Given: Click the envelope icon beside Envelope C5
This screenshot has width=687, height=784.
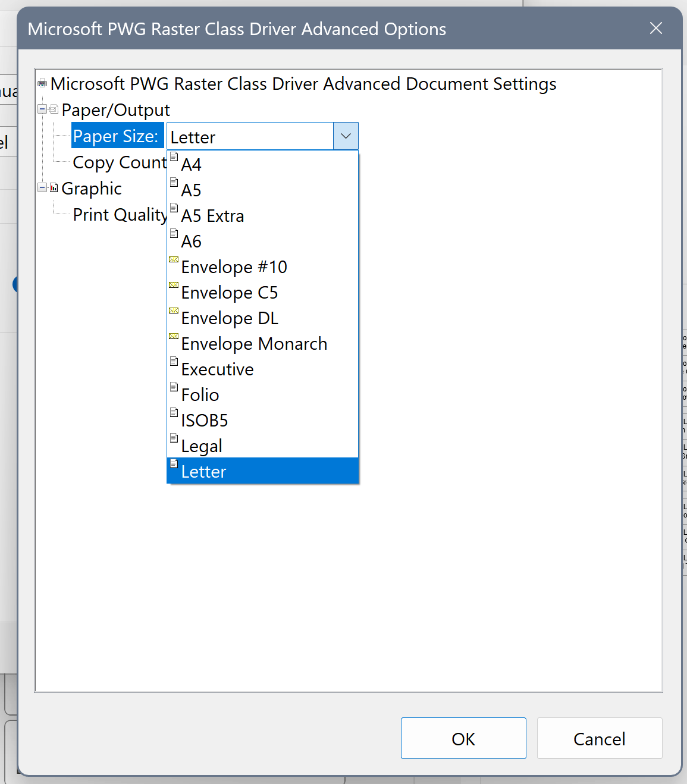Looking at the screenshot, I should coord(174,285).
